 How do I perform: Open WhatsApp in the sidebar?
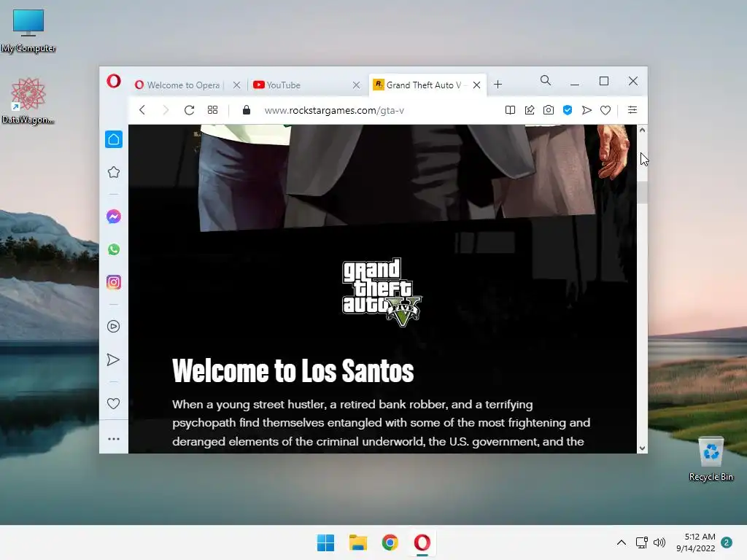113,249
